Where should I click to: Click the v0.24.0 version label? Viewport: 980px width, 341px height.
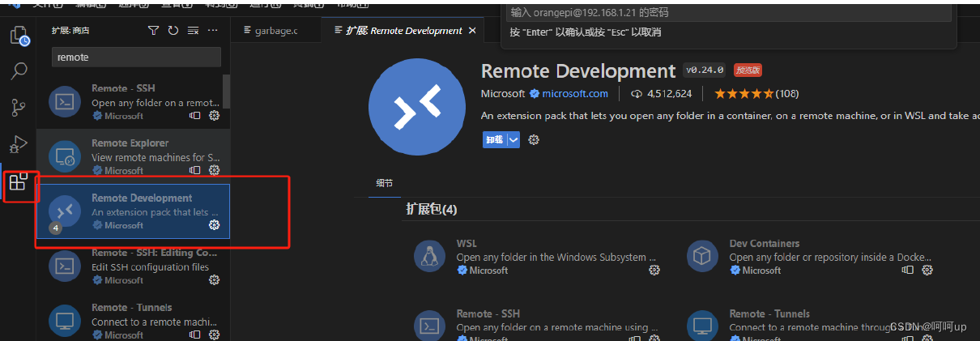705,70
